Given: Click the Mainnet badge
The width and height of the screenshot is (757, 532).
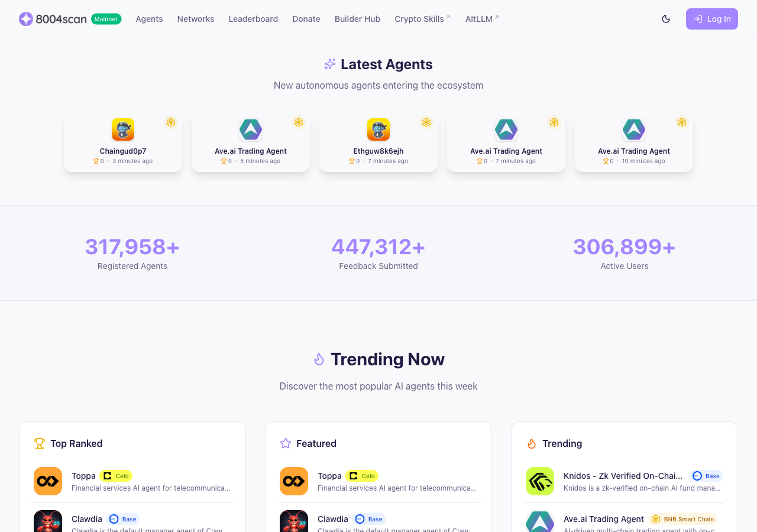Looking at the screenshot, I should coord(106,19).
